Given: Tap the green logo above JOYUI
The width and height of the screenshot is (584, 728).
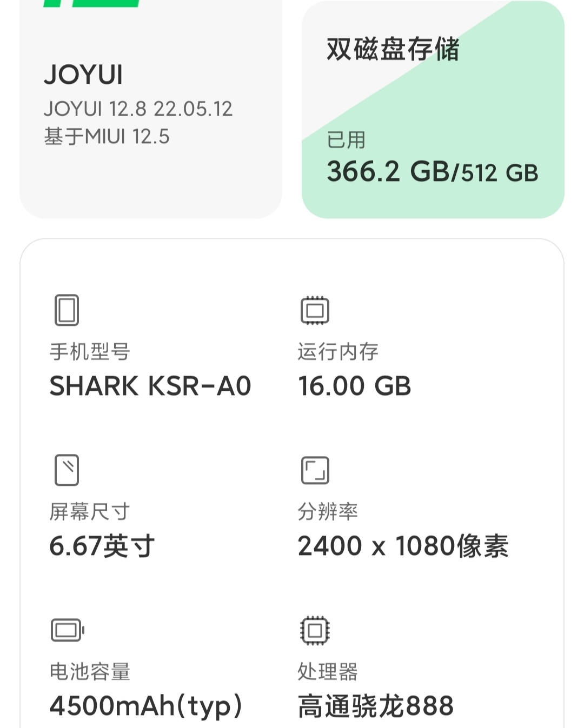Looking at the screenshot, I should (92, 3).
